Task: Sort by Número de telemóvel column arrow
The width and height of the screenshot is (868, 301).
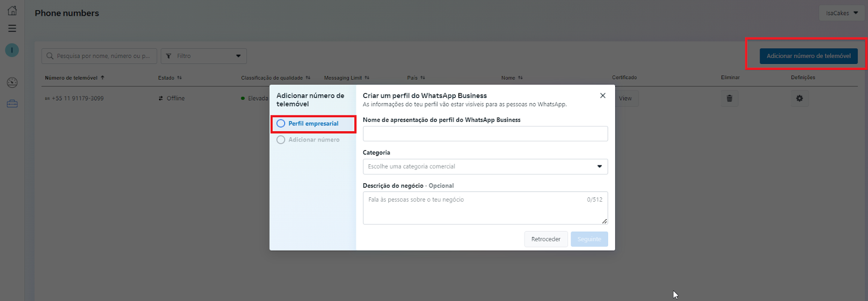Action: click(x=103, y=78)
